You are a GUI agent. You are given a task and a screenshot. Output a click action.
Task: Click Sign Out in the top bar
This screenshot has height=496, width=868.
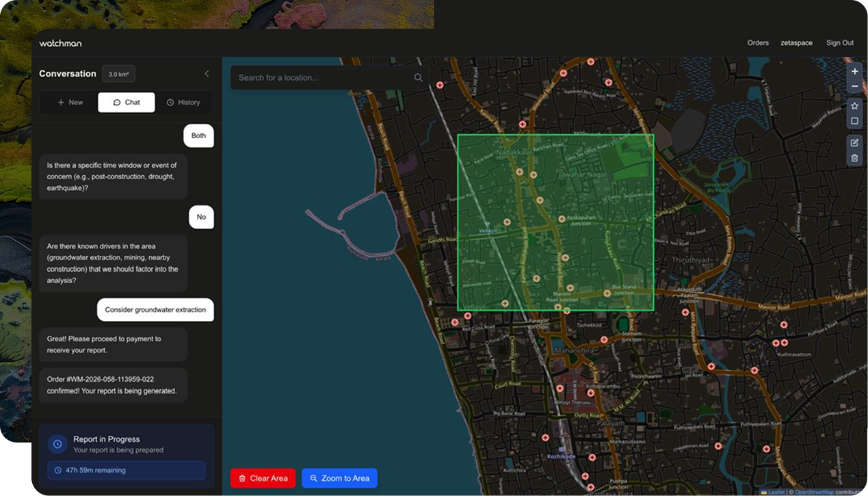[x=839, y=42]
